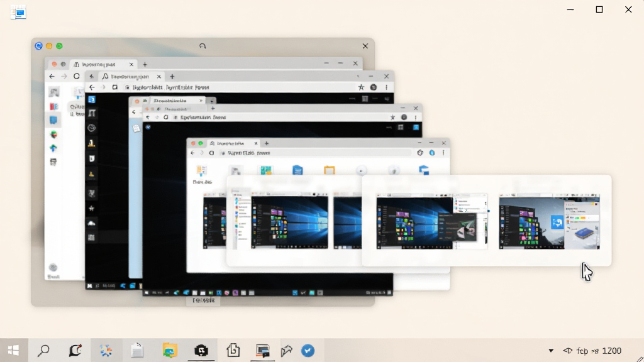This screenshot has height=362, width=644.
Task: Launch File Explorer from the taskbar
Action: point(170,351)
